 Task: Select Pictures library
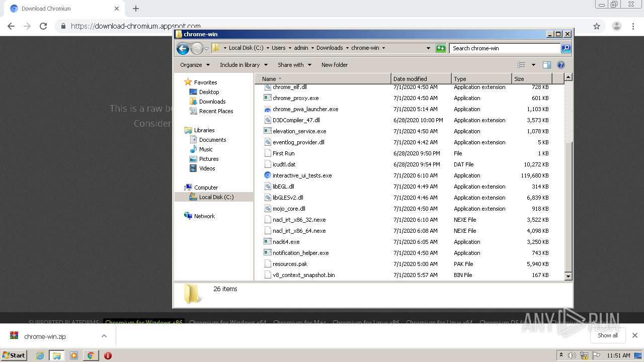[x=208, y=159]
